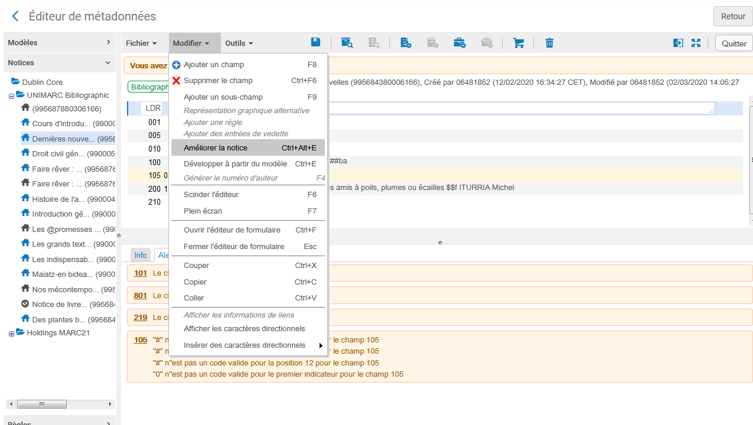Choose Améliorer la notice menu entry
Image resolution: width=753 pixels, height=425 pixels.
[215, 148]
